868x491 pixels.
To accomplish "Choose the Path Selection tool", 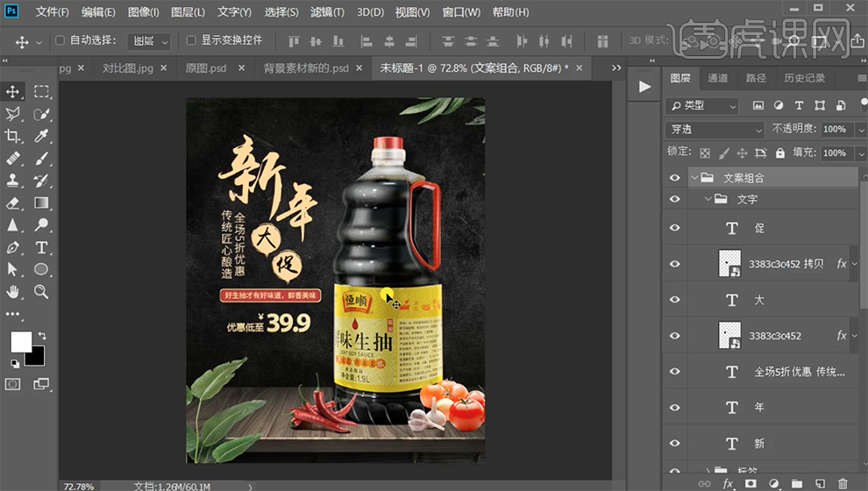I will point(13,269).
